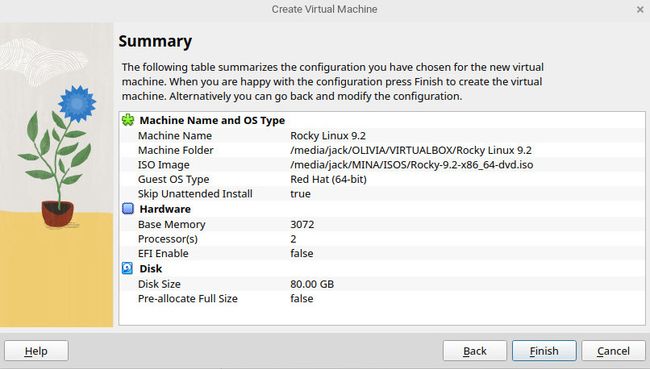Click the blue Hardware section icon
The width and height of the screenshot is (650, 369).
click(x=128, y=209)
